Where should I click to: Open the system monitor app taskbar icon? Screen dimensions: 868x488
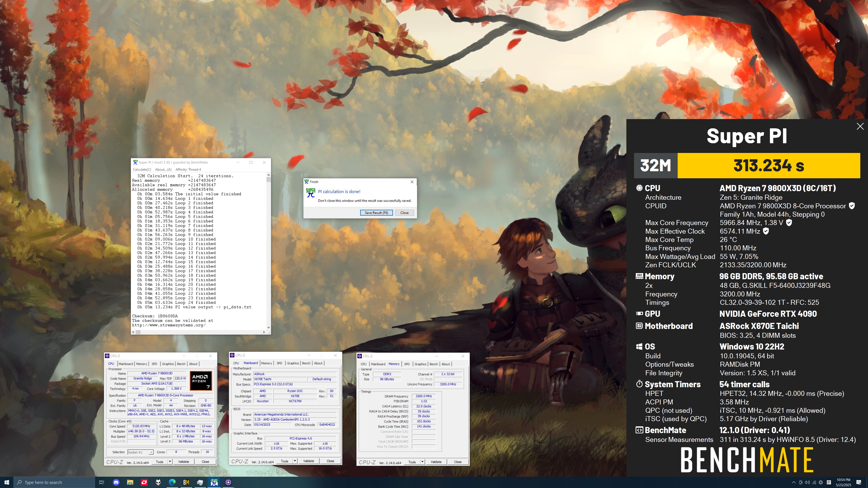200,482
